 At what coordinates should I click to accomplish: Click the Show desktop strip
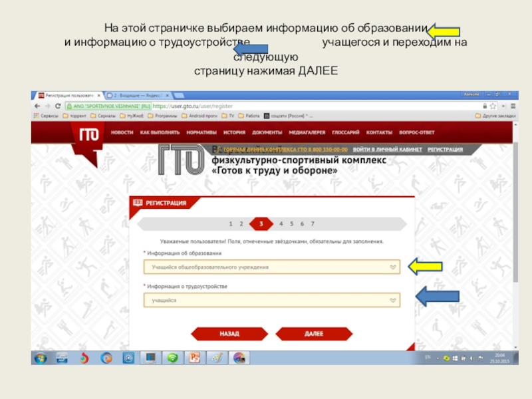point(516,358)
